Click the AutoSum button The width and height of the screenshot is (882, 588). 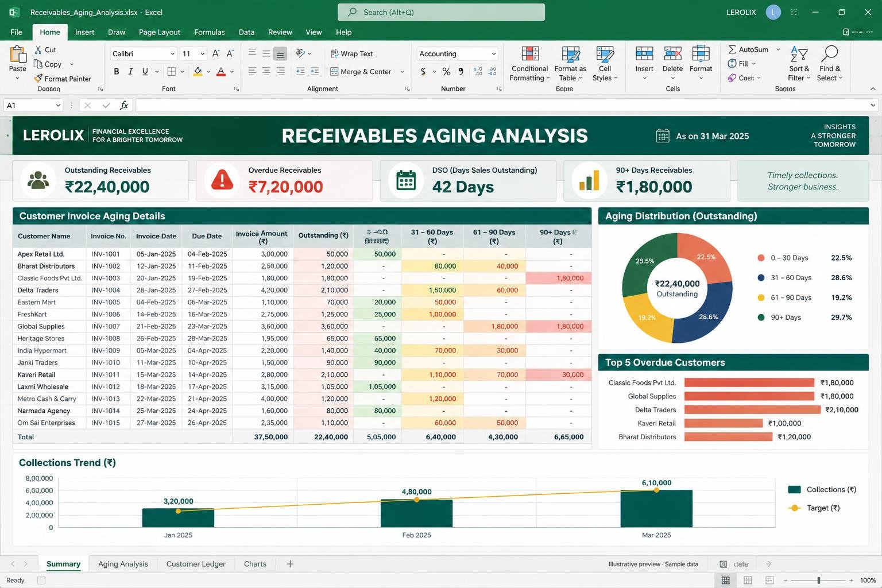(748, 49)
